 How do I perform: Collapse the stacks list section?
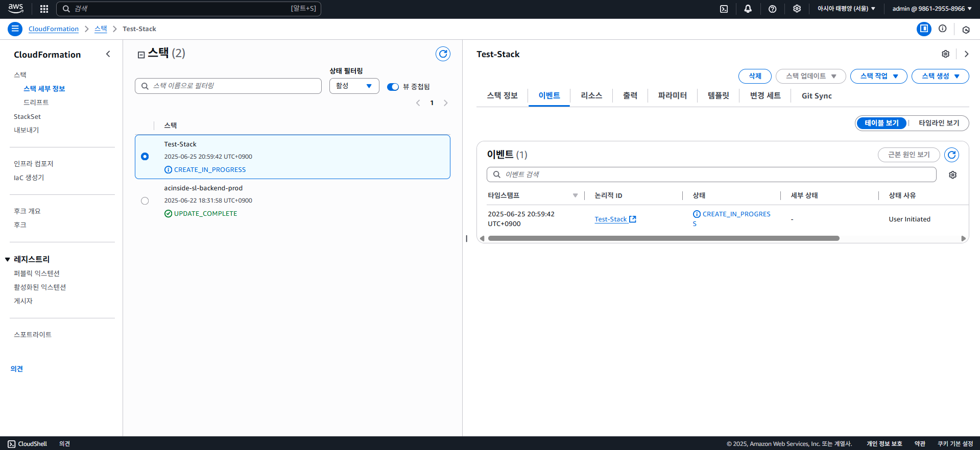141,55
